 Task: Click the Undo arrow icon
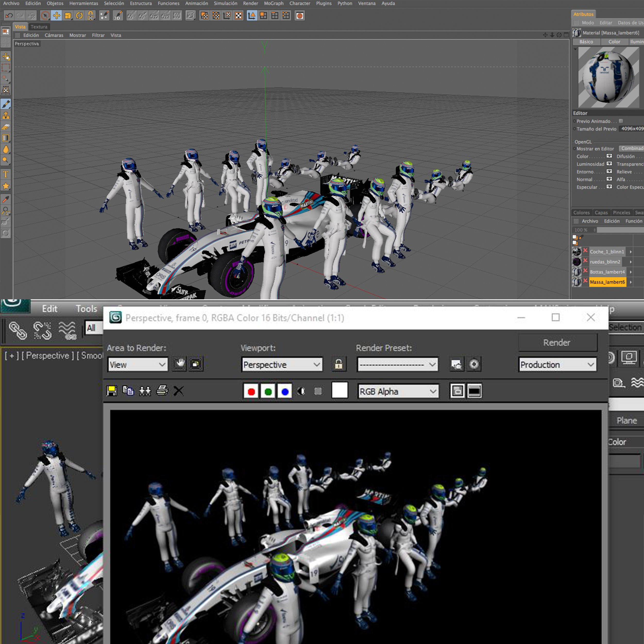9,16
